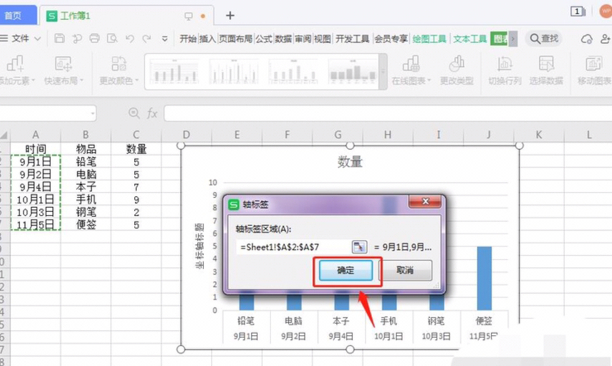Open 更改类型 chart type tool
This screenshot has width=612, height=366.
point(456,70)
